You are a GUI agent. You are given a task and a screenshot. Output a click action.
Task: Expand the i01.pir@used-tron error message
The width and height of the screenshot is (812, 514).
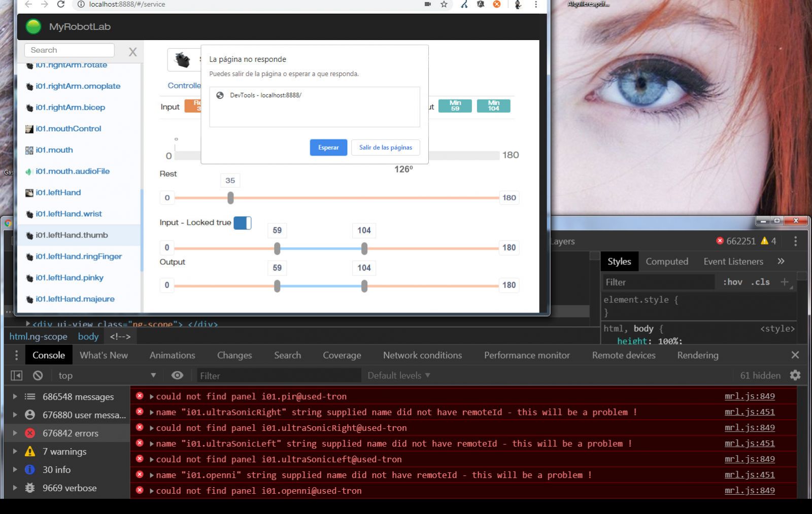[152, 396]
